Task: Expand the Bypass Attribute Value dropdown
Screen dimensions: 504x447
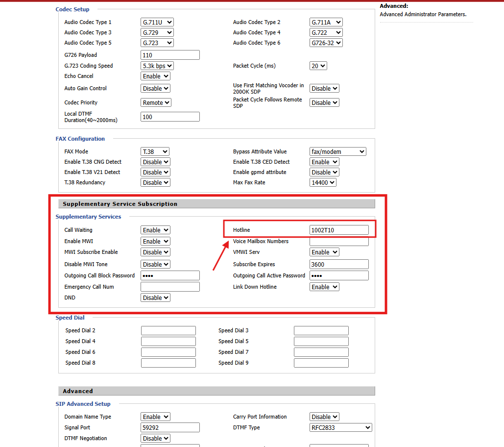Action: (x=338, y=151)
